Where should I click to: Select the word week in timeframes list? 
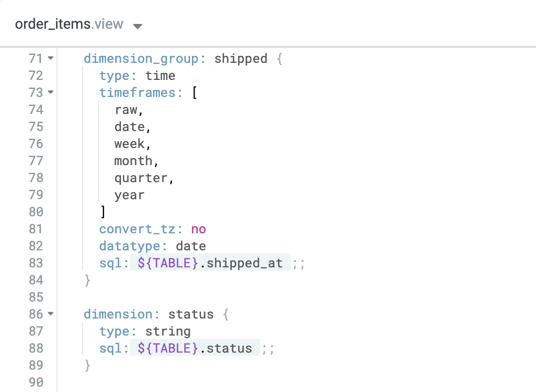click(x=128, y=143)
